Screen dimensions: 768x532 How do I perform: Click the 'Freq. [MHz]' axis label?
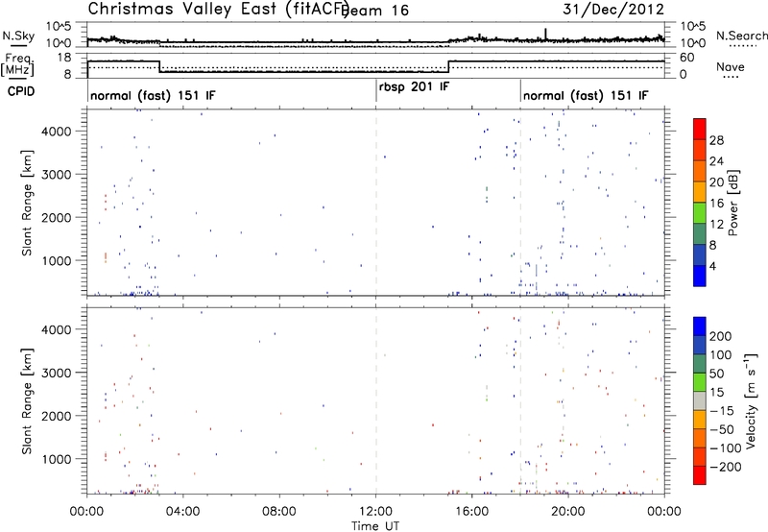[17, 64]
